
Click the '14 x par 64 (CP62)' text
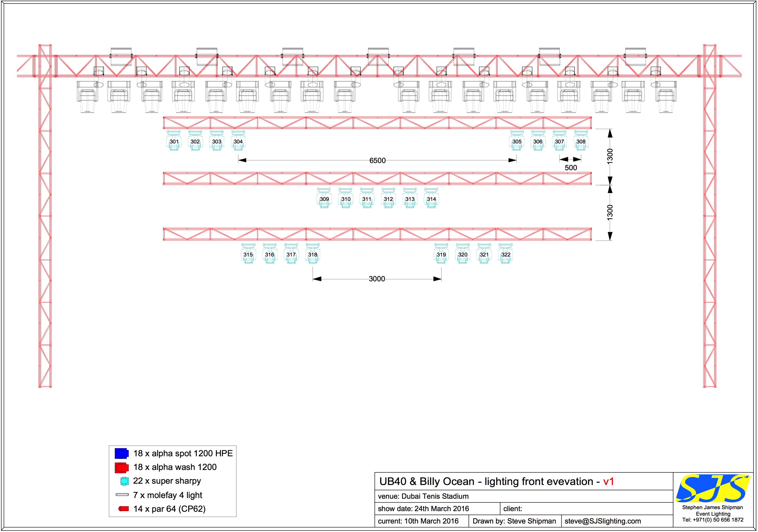pos(169,509)
